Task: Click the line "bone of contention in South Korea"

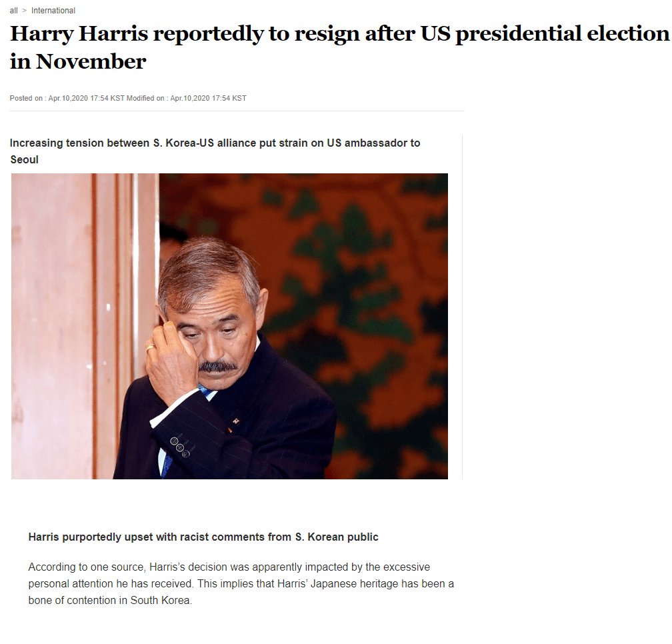Action: pos(110,601)
